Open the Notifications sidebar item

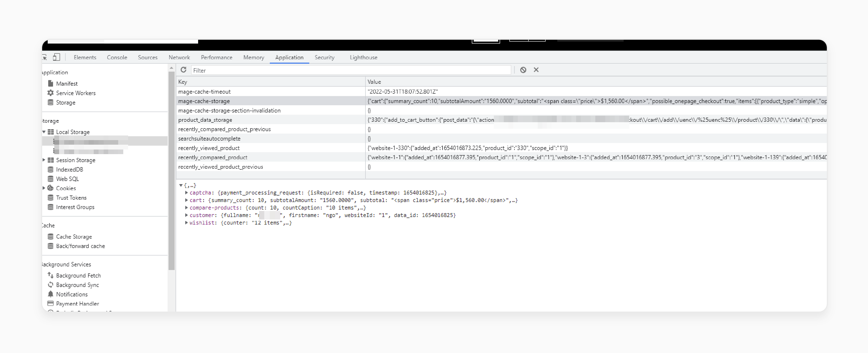click(72, 294)
